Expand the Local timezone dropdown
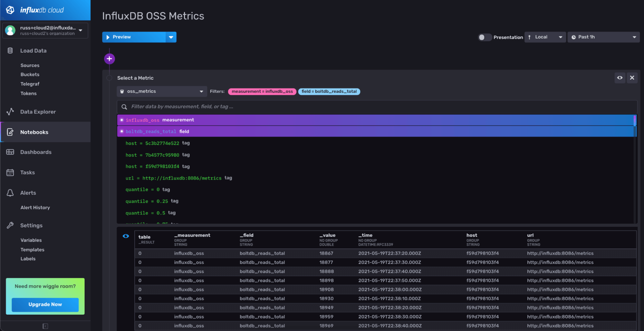The height and width of the screenshot is (331, 644). pyautogui.click(x=545, y=37)
